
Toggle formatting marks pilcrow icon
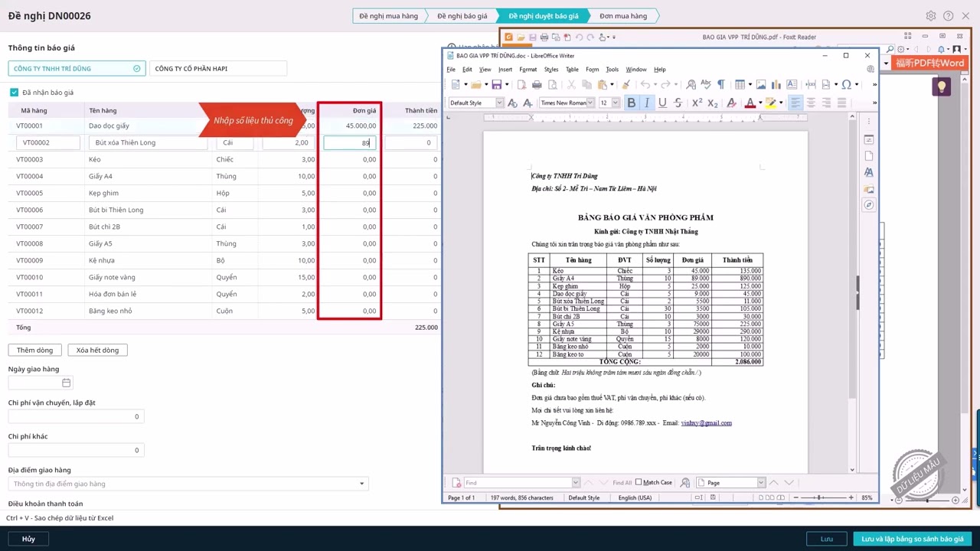point(720,84)
